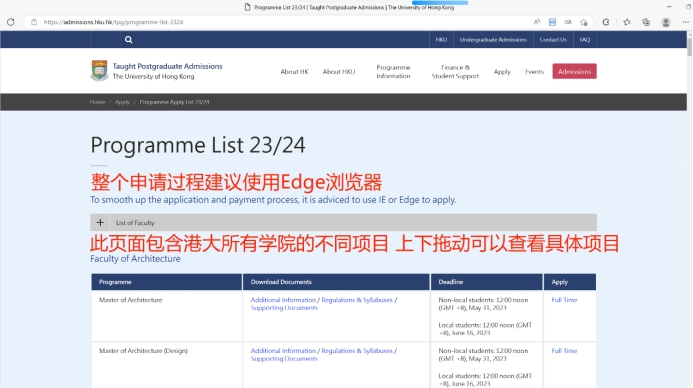Click the address bar URL field
This screenshot has width=693, height=388.
click(x=283, y=22)
